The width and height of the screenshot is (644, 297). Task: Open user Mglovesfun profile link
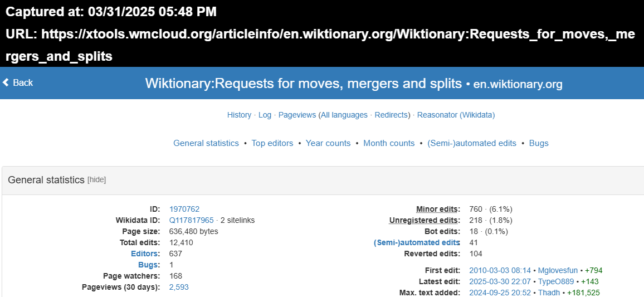558,271
